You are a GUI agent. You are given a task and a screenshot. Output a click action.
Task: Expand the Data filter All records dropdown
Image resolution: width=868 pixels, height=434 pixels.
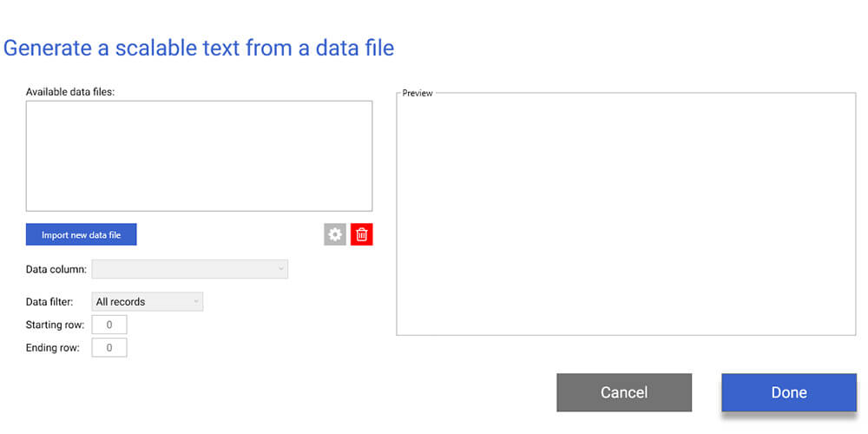point(147,302)
